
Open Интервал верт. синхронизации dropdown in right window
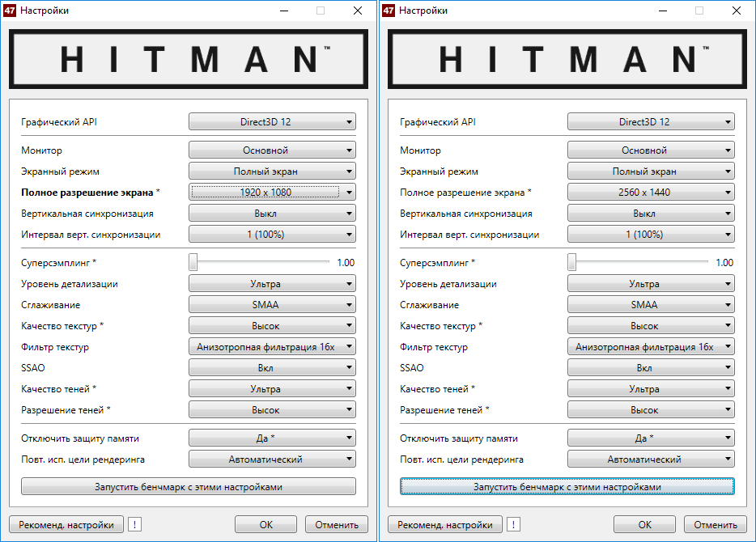tap(652, 235)
